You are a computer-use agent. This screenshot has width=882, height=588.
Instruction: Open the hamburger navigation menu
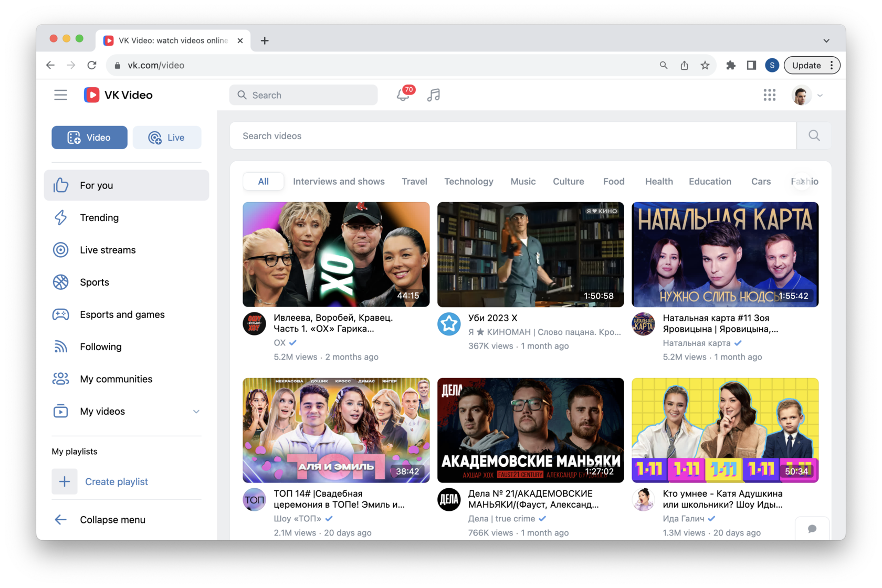(60, 94)
